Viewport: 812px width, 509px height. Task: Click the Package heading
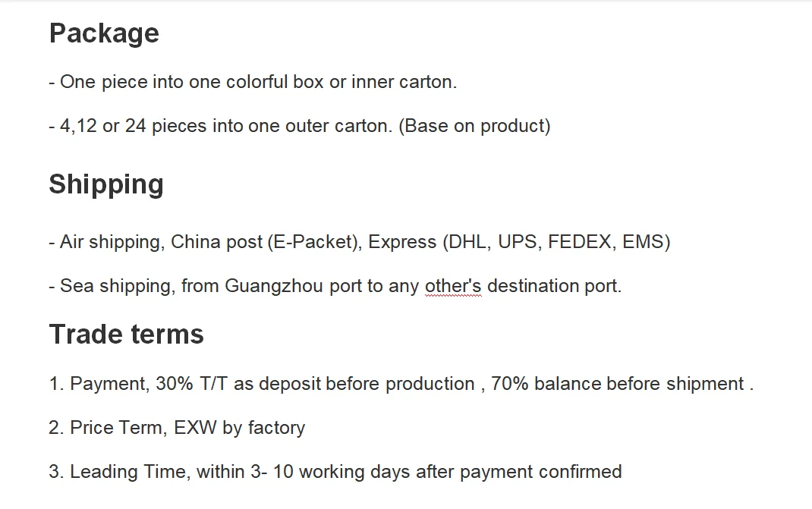click(x=104, y=33)
